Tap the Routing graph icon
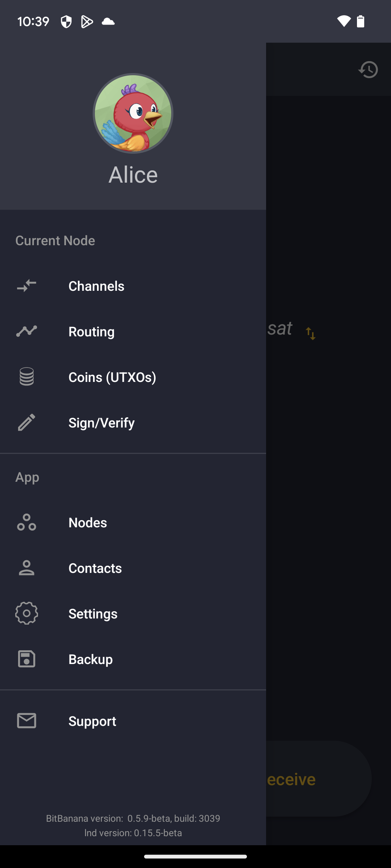This screenshot has height=868, width=391. tap(26, 331)
